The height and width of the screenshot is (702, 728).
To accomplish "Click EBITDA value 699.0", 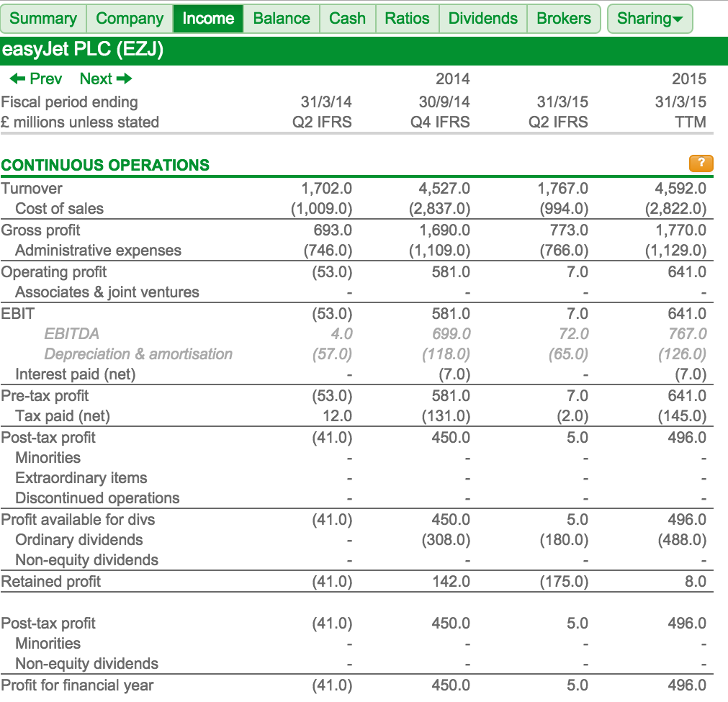I will pos(451,334).
